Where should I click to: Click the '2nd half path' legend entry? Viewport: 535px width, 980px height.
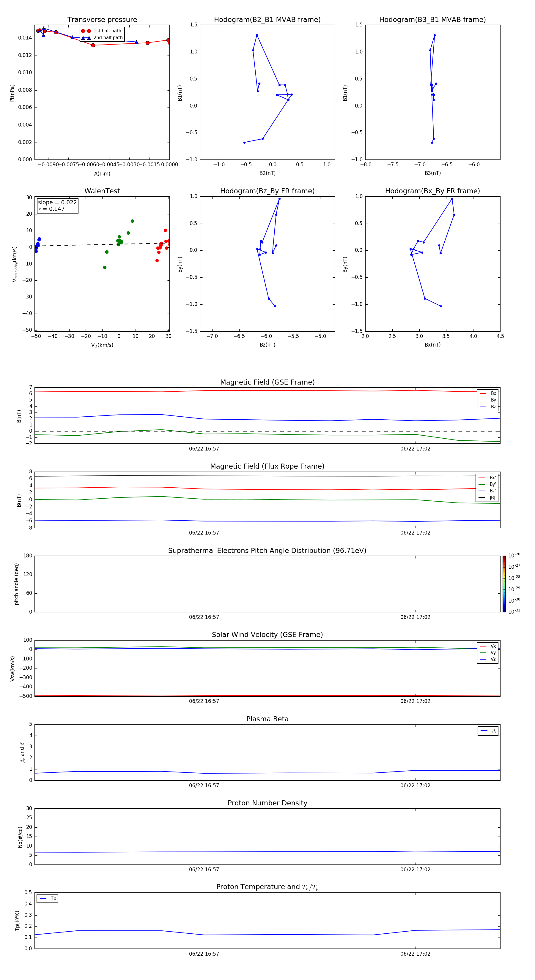(x=102, y=38)
